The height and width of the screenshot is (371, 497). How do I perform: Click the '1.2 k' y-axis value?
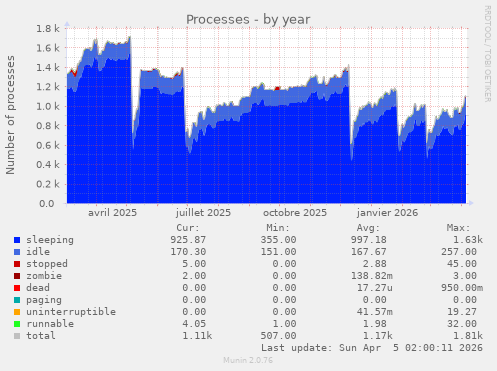point(48,87)
